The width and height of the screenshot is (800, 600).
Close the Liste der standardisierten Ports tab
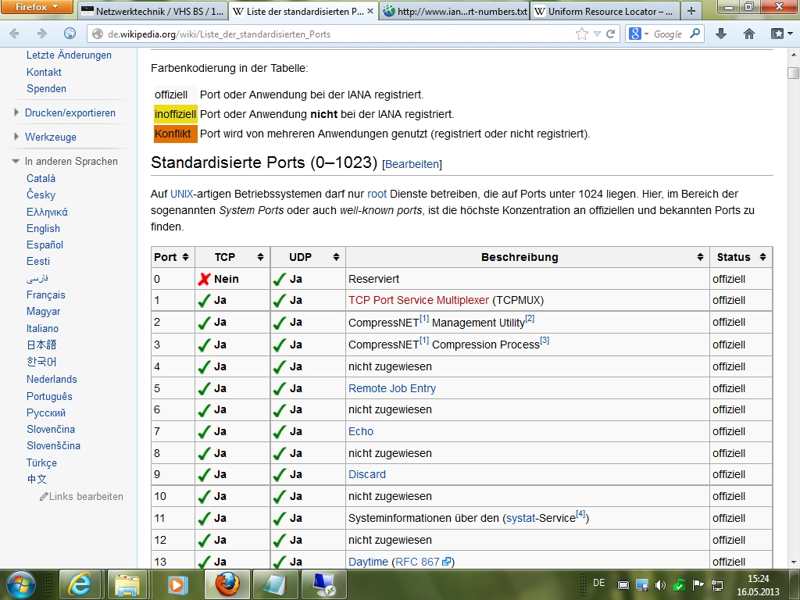pyautogui.click(x=370, y=11)
